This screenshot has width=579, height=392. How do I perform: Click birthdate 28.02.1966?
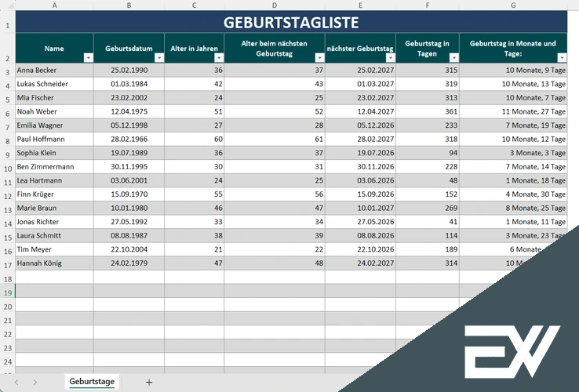click(129, 139)
